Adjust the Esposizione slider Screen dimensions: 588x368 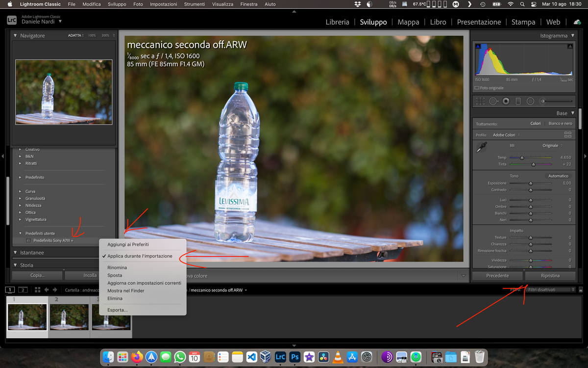coord(530,183)
